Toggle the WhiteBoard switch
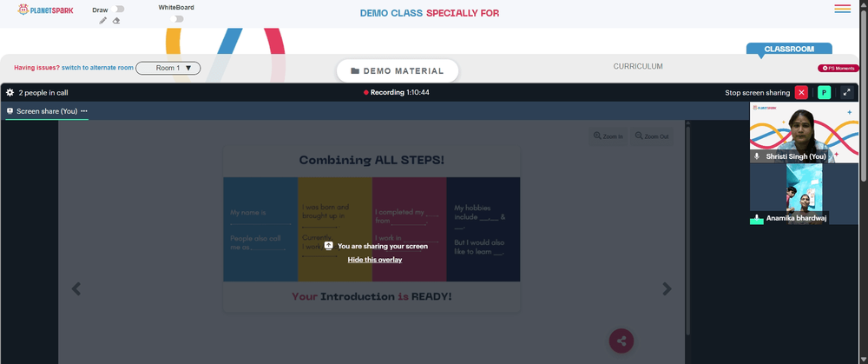 click(176, 19)
